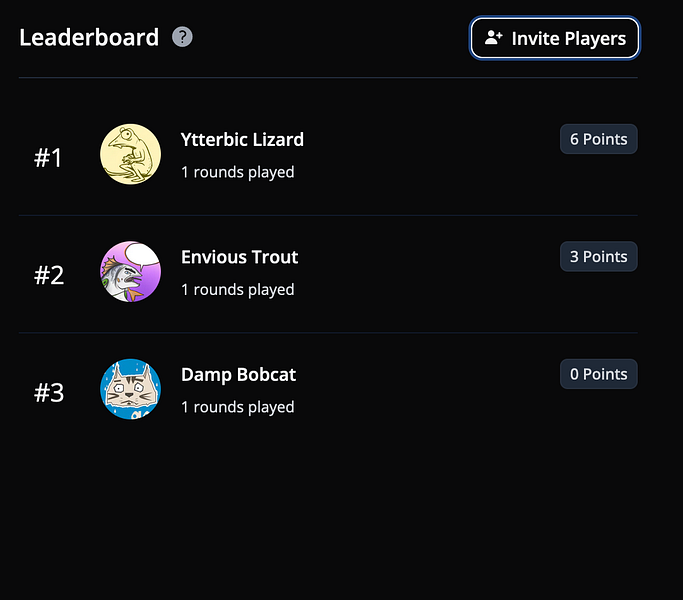Click the 3 Points badge
Viewport: 683px width, 600px height.
click(x=598, y=256)
